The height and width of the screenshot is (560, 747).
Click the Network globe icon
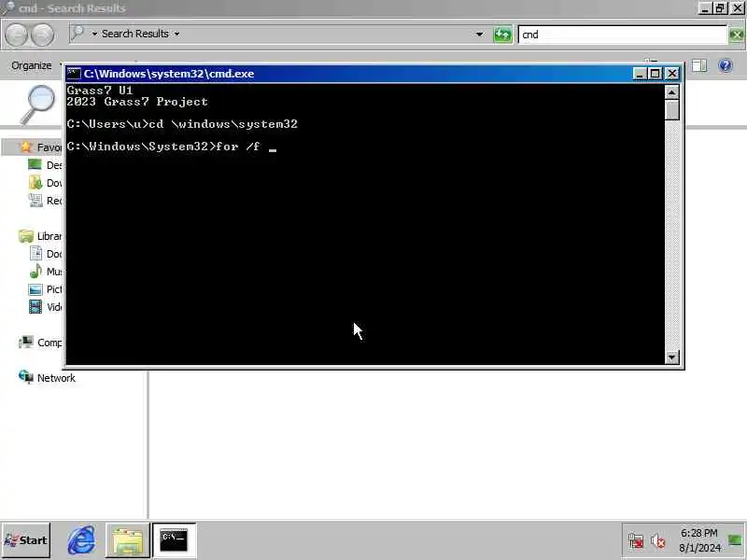[x=26, y=377]
